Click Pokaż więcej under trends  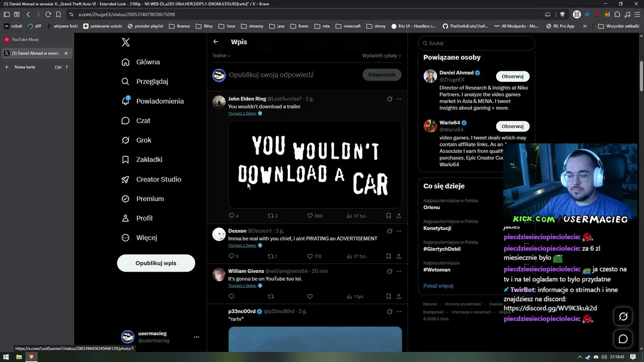(438, 286)
